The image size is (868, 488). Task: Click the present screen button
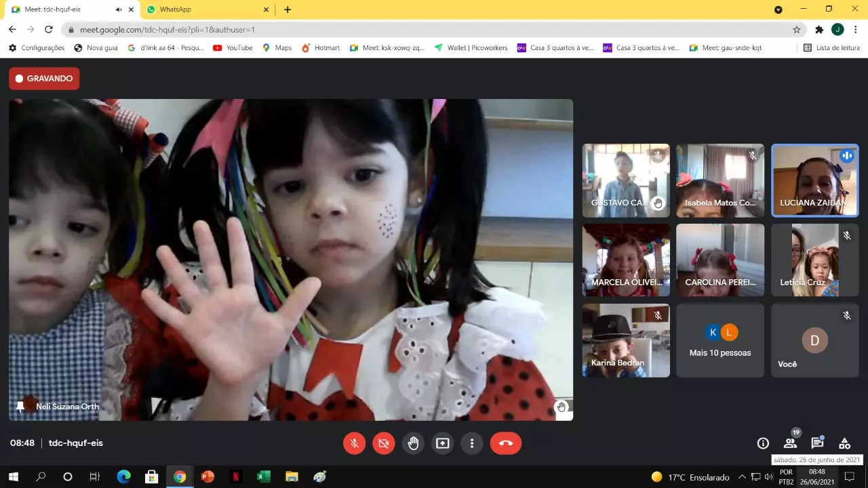(442, 443)
